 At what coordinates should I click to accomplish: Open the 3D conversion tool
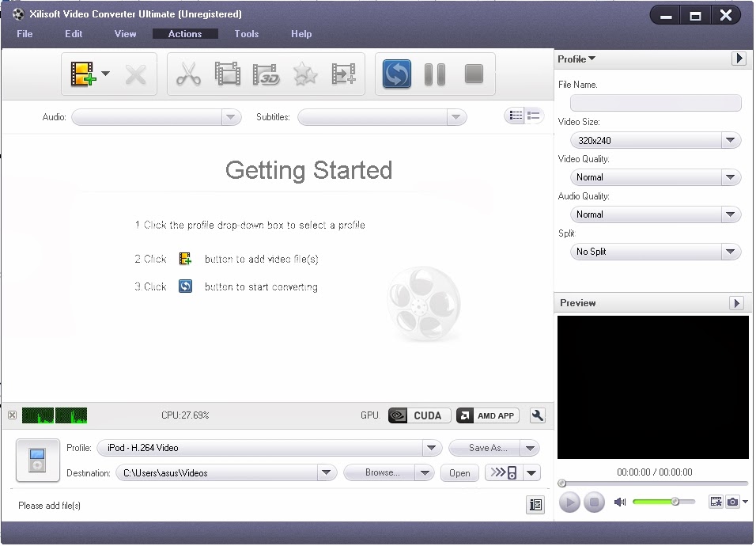[x=266, y=74]
